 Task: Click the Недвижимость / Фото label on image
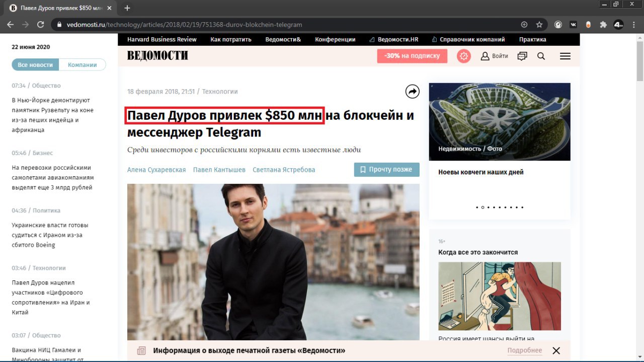point(470,149)
